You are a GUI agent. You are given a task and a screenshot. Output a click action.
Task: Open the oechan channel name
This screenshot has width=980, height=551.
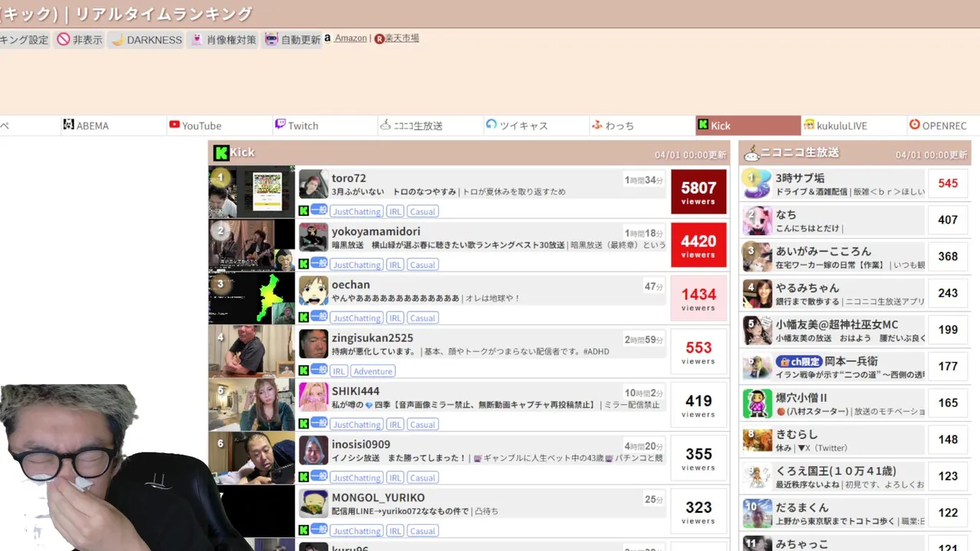pos(351,285)
